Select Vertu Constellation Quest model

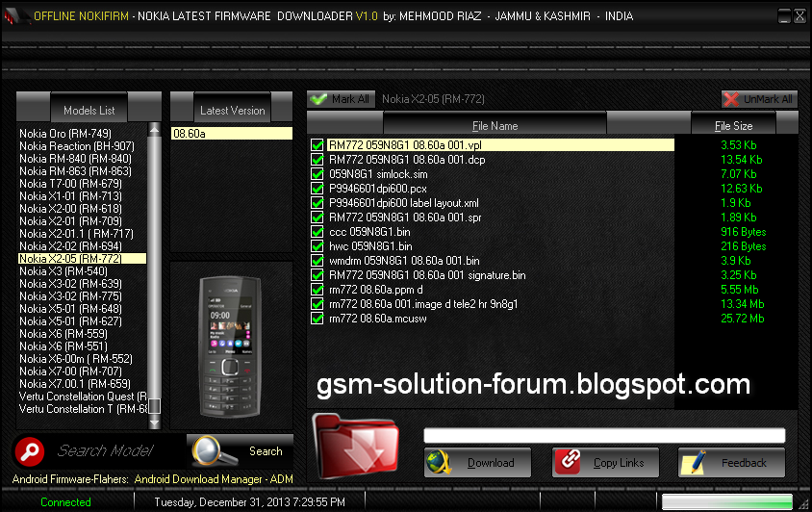(x=83, y=397)
